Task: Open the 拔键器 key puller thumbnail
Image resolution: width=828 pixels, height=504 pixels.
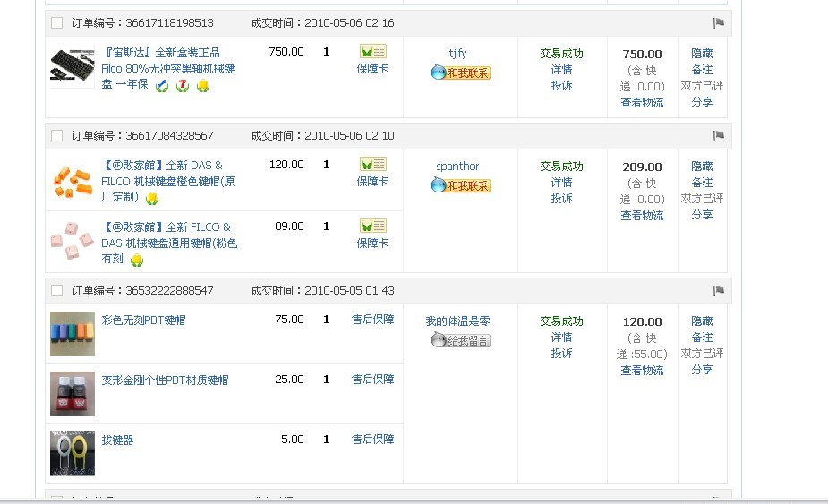Action: (x=73, y=453)
